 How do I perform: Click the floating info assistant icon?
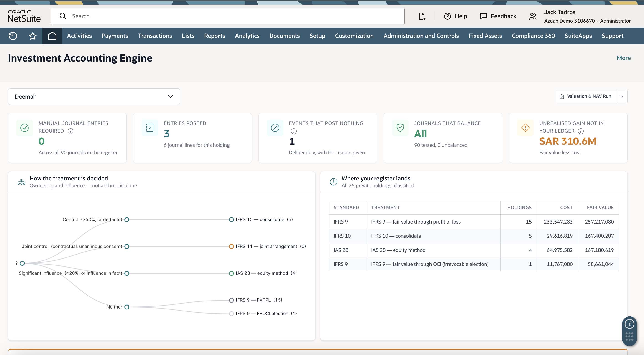[629, 324]
